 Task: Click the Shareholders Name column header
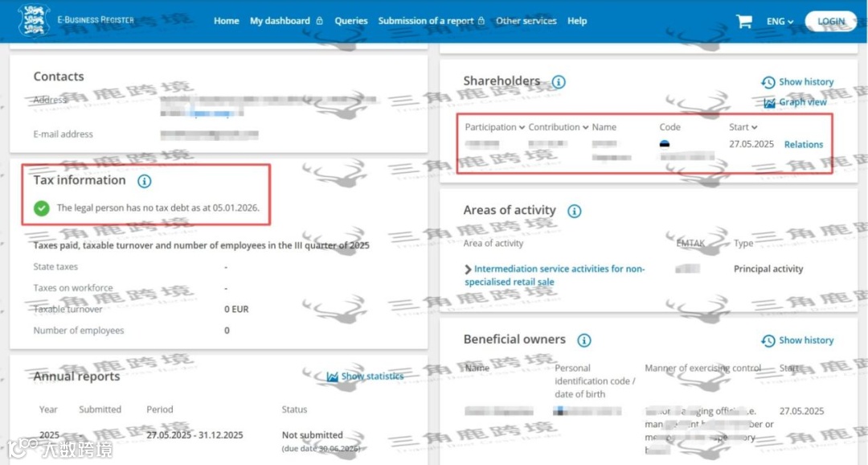coord(604,127)
